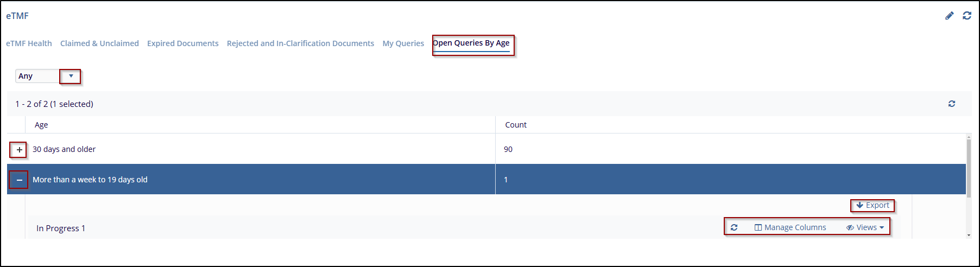Click refresh icon beside Manage Columns
980x267 pixels.
pos(734,227)
